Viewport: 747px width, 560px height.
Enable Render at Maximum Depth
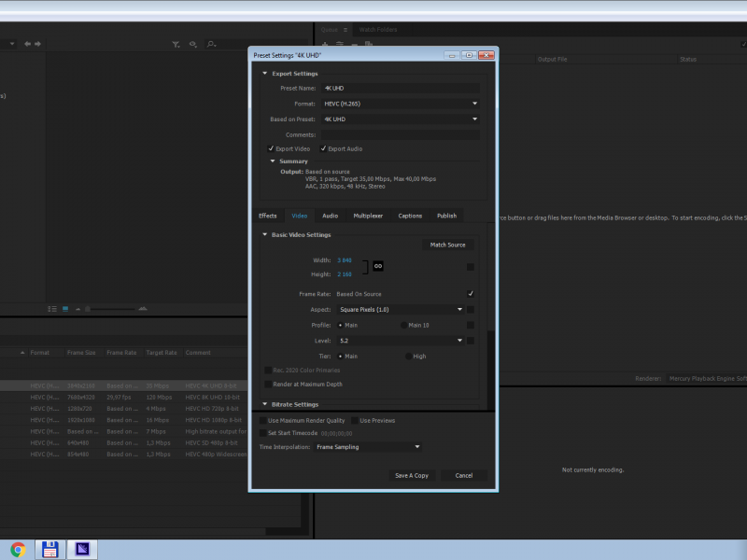pyautogui.click(x=268, y=385)
